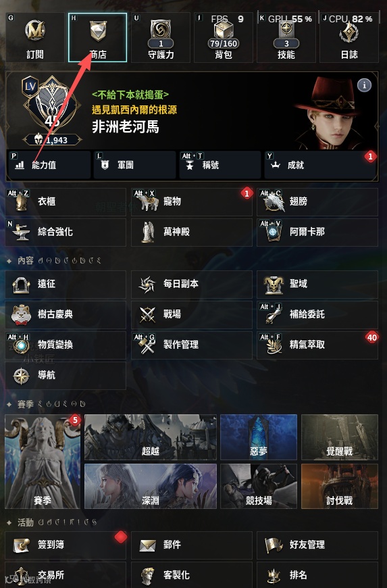Open 每日副本 daily dungeon
387x588 pixels.
[x=191, y=284]
